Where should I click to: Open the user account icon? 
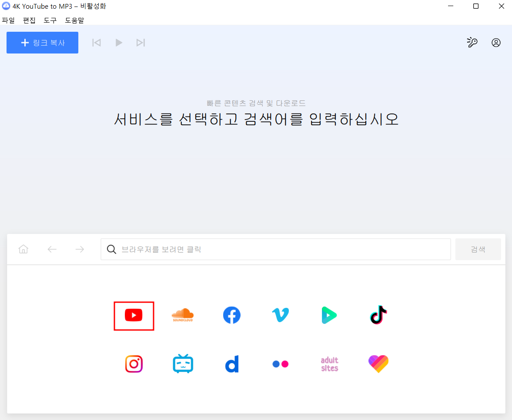click(496, 43)
